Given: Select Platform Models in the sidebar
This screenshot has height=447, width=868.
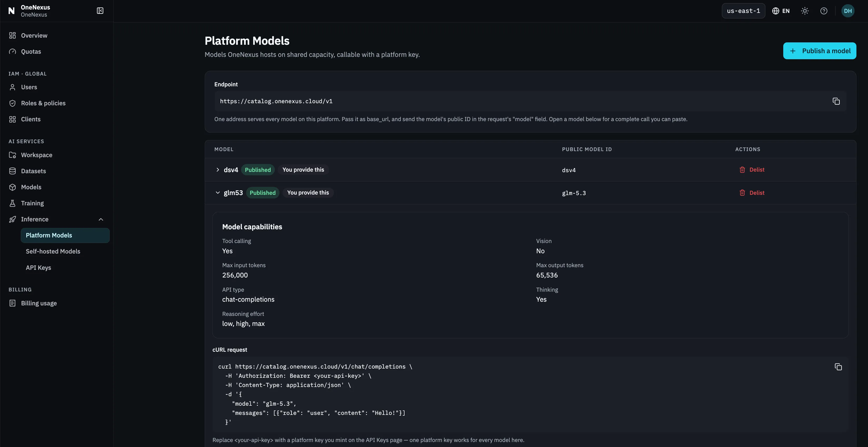Looking at the screenshot, I should [x=65, y=235].
